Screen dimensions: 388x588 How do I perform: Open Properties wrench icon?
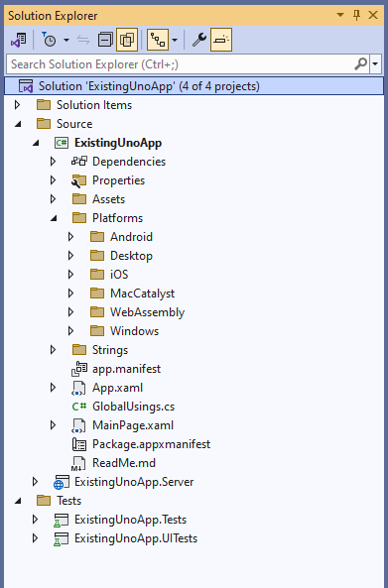pos(199,40)
